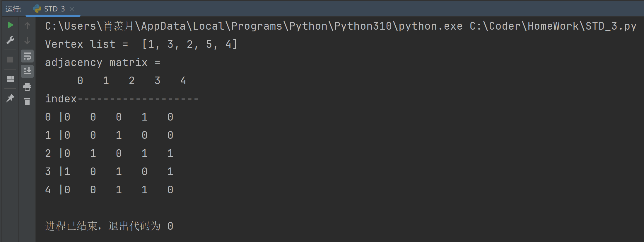Close the STD_3 run tab

(72, 9)
